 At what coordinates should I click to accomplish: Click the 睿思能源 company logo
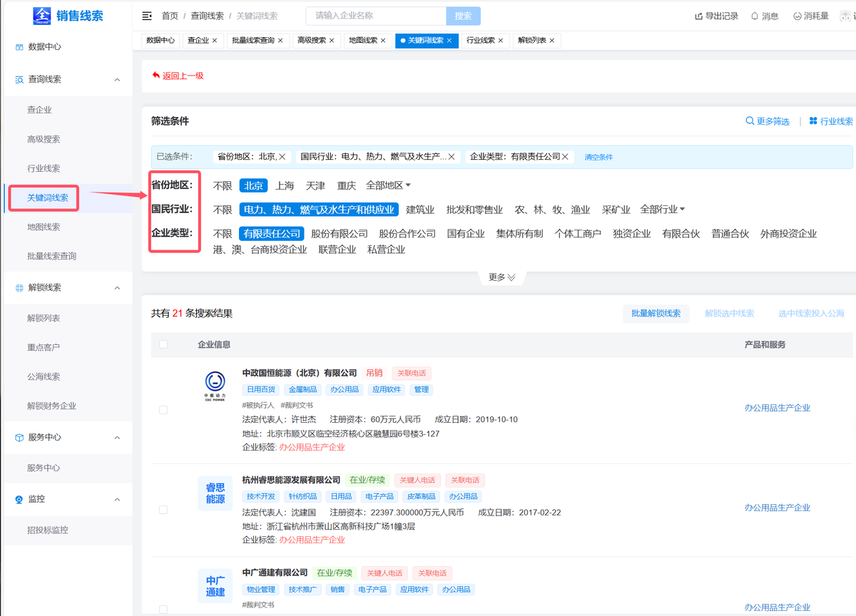coord(215,493)
